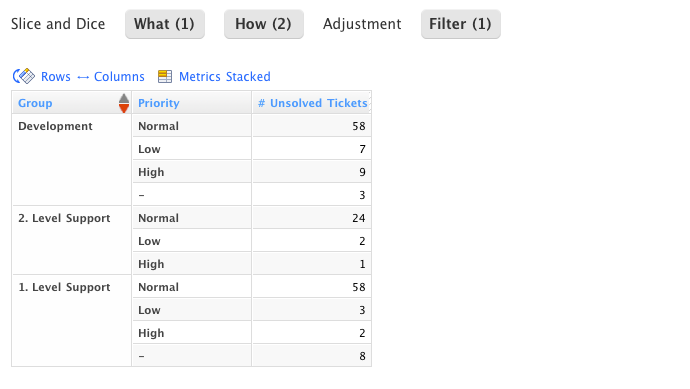This screenshot has height=389, width=690.
Task: Click the Rows to Columns swap icon
Action: (24, 76)
